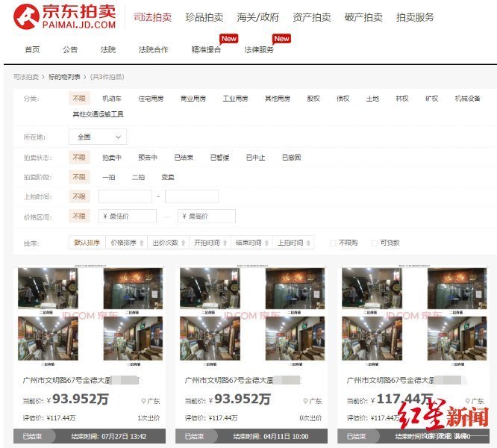
Task: Open 精准撮合 with New badge
Action: click(x=207, y=49)
